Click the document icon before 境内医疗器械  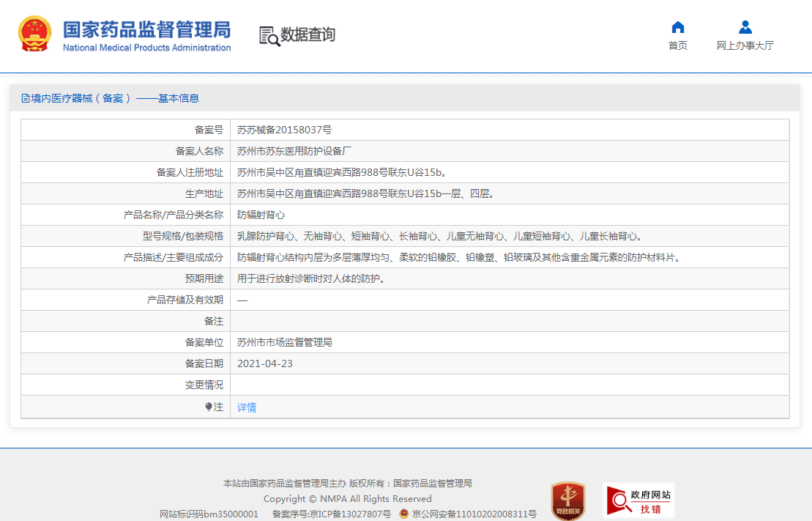pos(25,98)
